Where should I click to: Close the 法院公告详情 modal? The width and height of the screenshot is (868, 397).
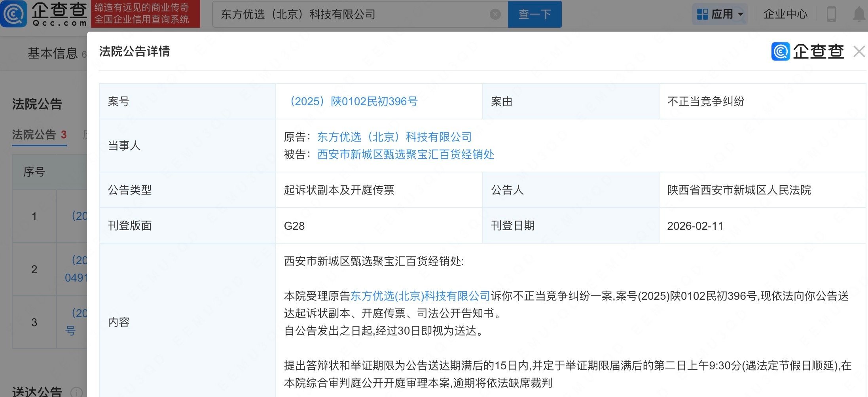click(858, 51)
